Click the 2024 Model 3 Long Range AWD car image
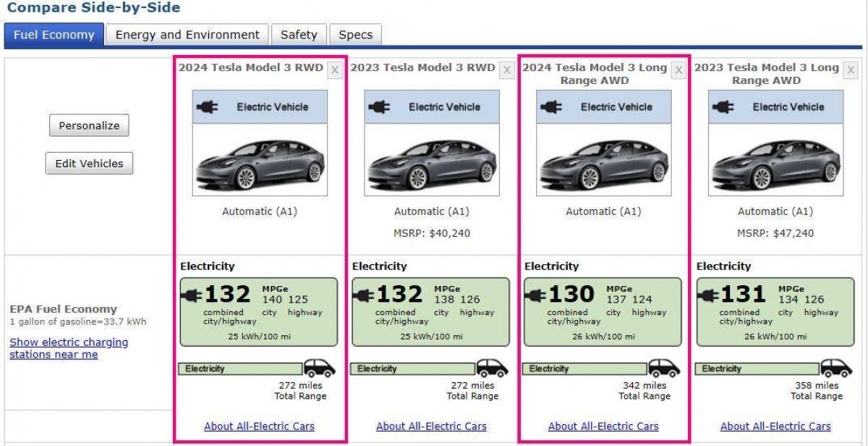The image size is (868, 446). coord(604,163)
